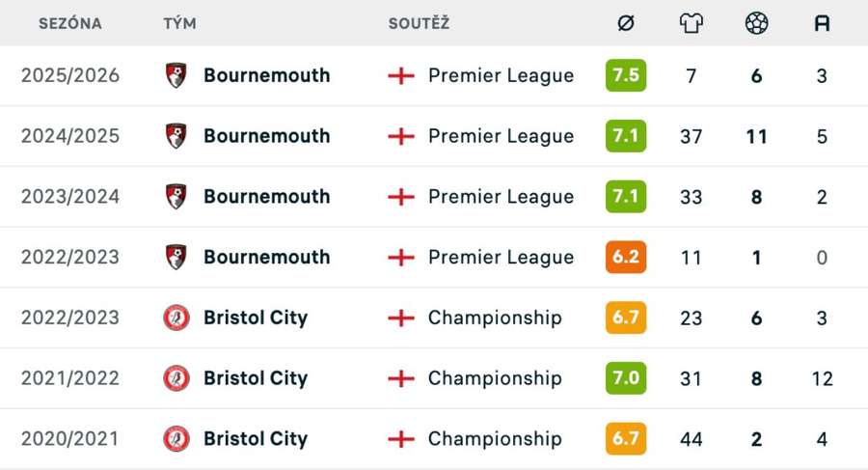
Task: Click the average rating column header icon
Action: [626, 23]
